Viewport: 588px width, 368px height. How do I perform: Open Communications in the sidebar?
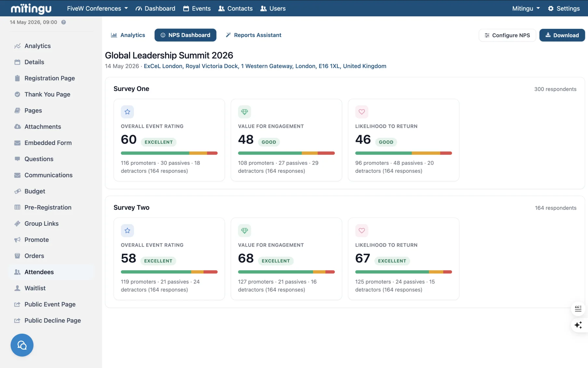point(48,175)
